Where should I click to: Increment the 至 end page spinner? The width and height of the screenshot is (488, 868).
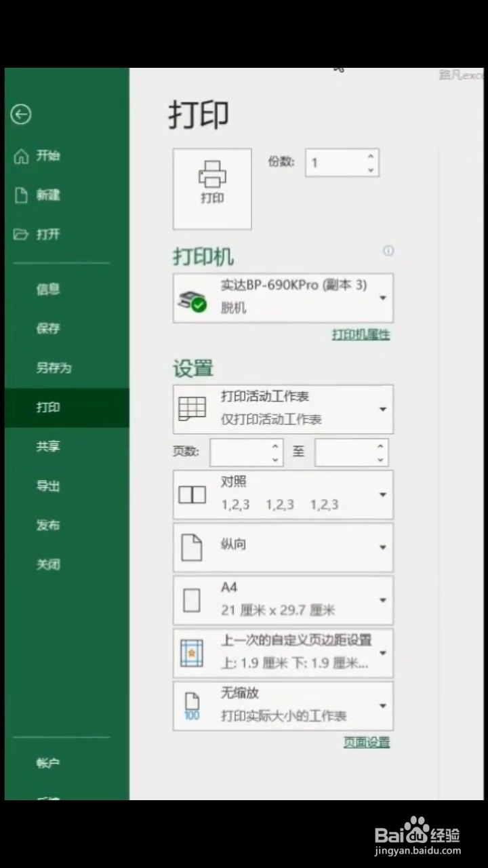point(380,446)
